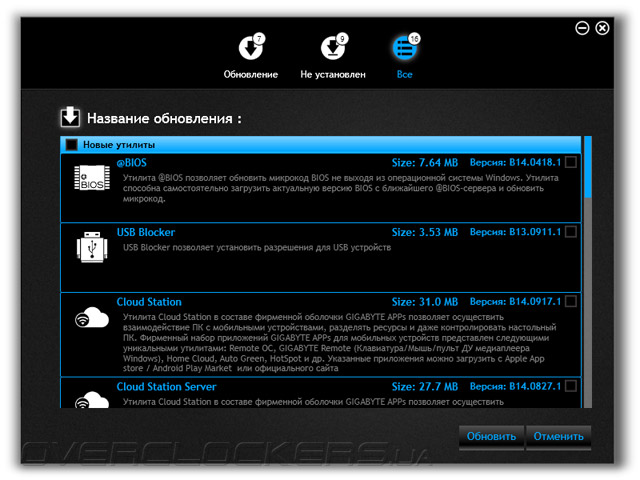Click the Size: 27.7 MB value
Image resolution: width=640 pixels, height=480 pixels.
[425, 387]
